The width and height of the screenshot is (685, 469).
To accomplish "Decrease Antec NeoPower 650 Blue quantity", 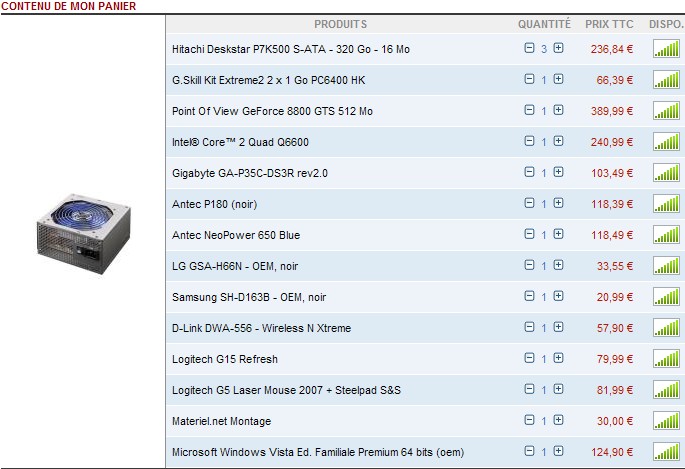I will coord(529,234).
